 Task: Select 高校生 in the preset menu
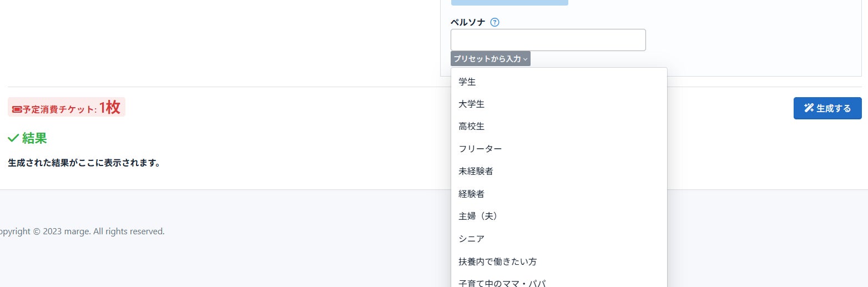point(472,127)
